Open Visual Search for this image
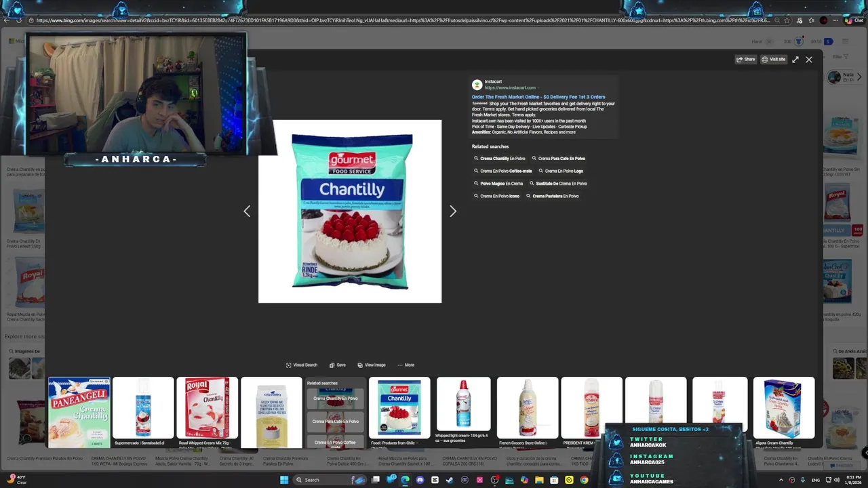868x488 pixels. pyautogui.click(x=302, y=365)
